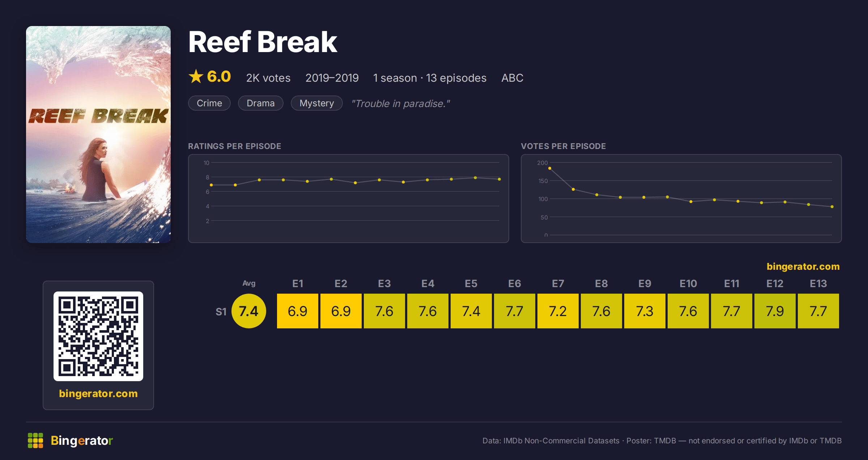The width and height of the screenshot is (868, 460).
Task: Click the E1 rating cell 6.9
Action: (298, 311)
